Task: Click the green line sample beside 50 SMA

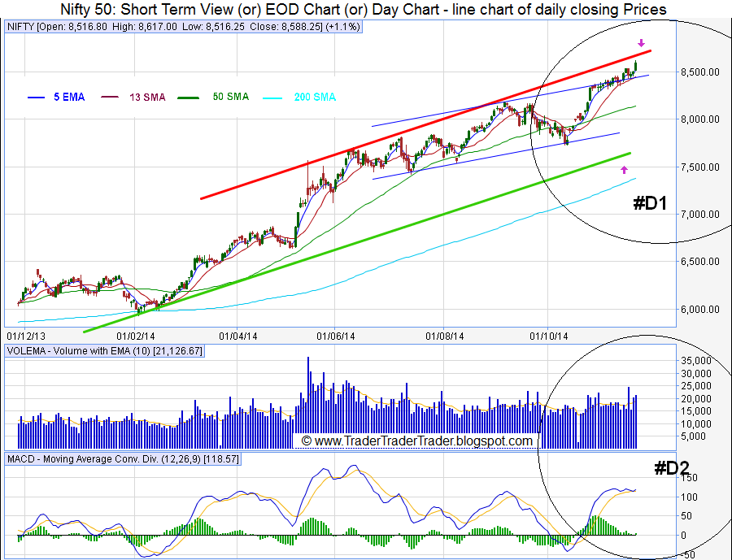Action: pyautogui.click(x=189, y=98)
